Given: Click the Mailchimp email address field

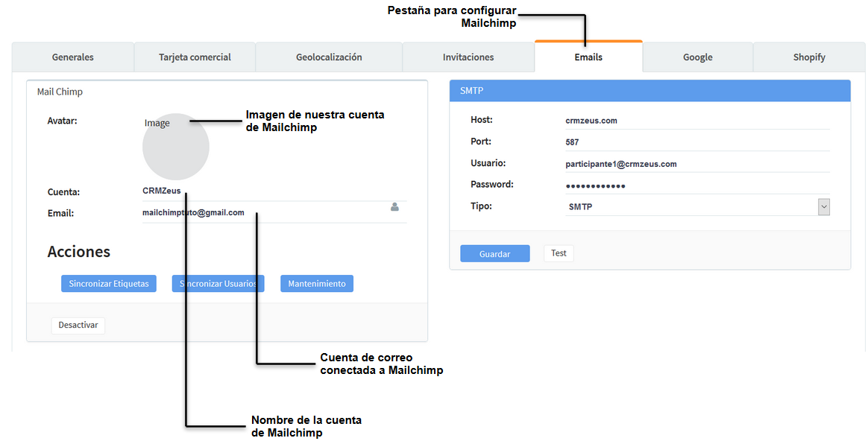Looking at the screenshot, I should tap(274, 213).
